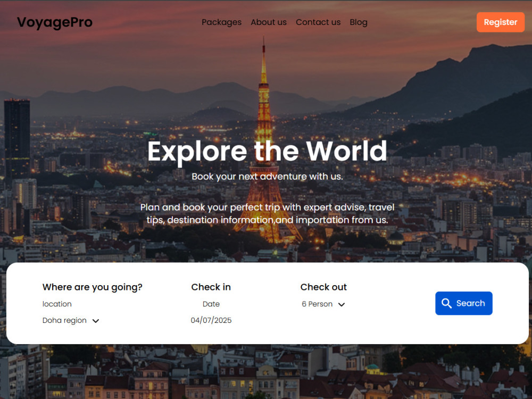Open the 6 Person dropdown
532x399 pixels.
323,304
